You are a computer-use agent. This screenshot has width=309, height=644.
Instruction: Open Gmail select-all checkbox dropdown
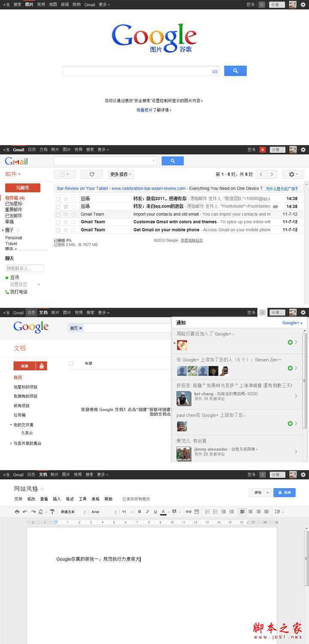tap(65, 174)
